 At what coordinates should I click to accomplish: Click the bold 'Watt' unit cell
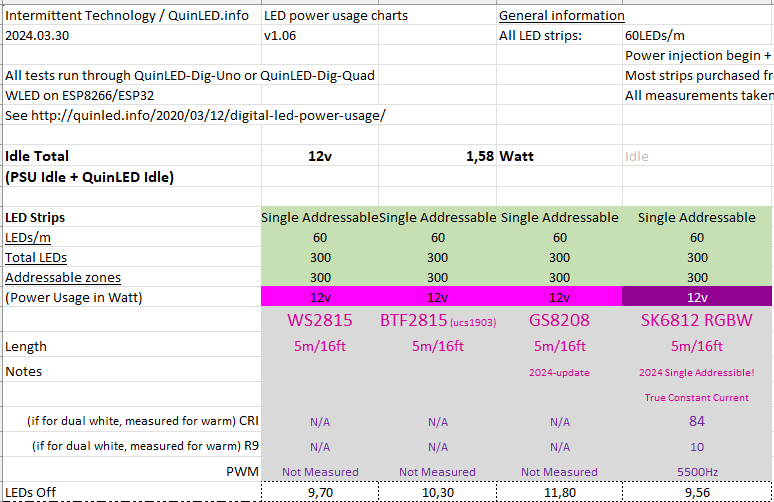516,156
